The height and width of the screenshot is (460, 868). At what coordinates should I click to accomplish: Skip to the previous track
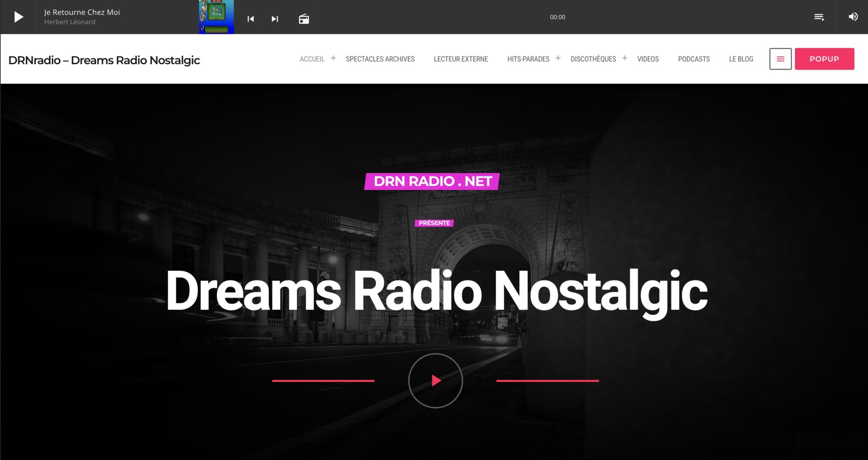point(250,19)
